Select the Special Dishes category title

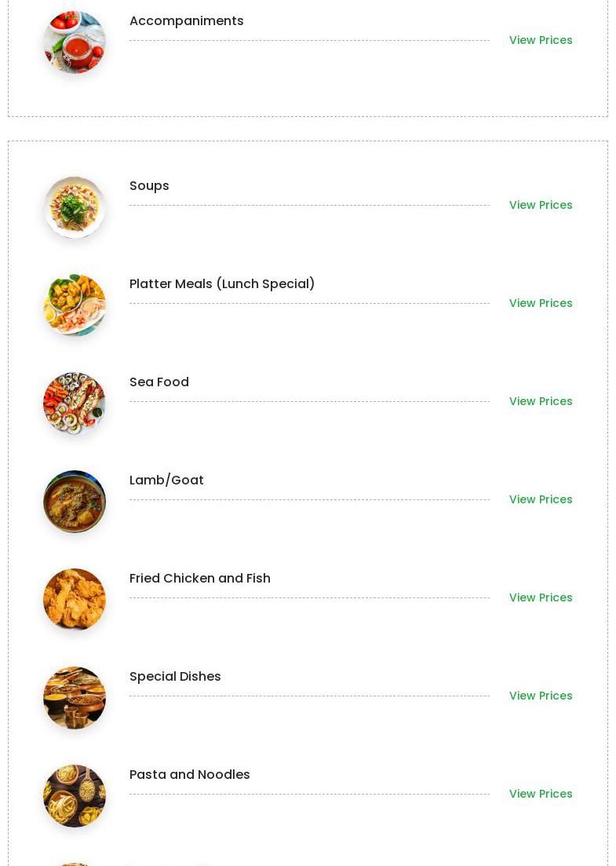pyautogui.click(x=175, y=677)
